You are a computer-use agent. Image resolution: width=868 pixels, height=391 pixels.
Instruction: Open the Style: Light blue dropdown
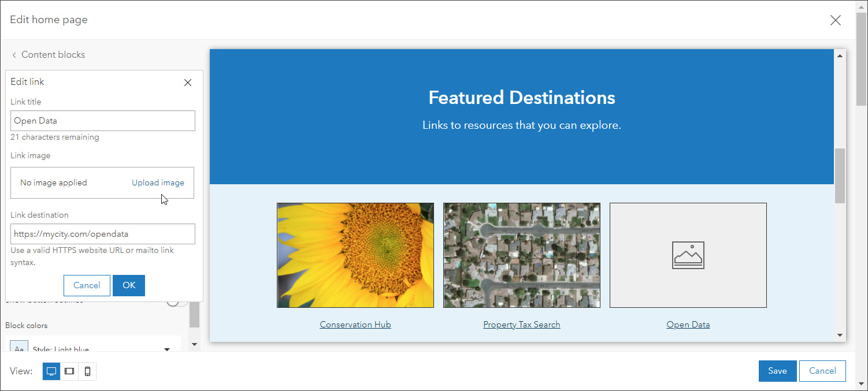[x=167, y=349]
